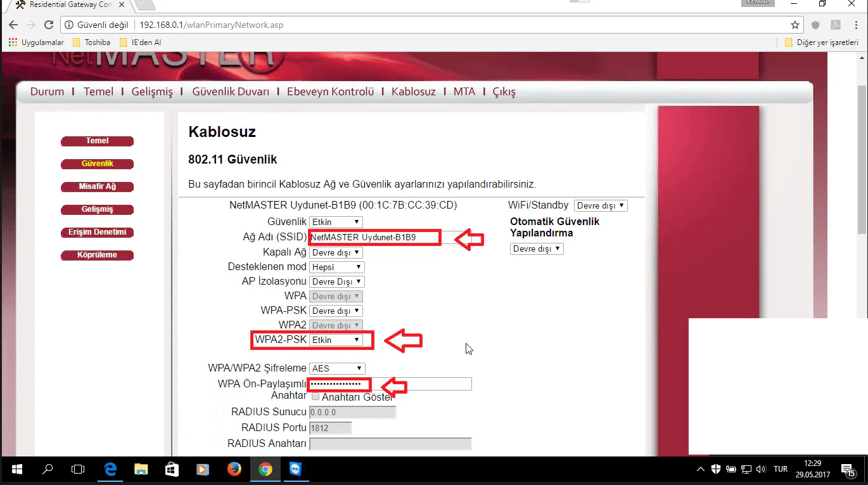868x485 pixels.
Task: Click the Ağ Adı (SSID) text field
Action: tap(390, 237)
